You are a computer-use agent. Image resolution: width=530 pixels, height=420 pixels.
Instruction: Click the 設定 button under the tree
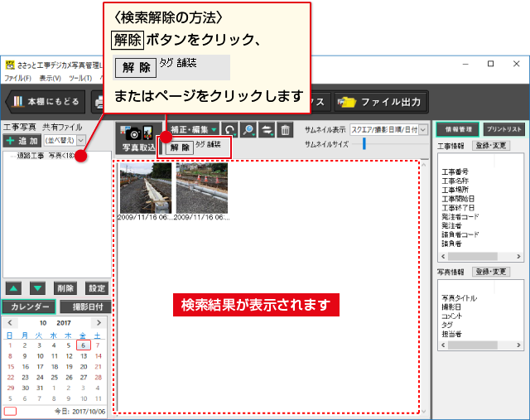97,288
